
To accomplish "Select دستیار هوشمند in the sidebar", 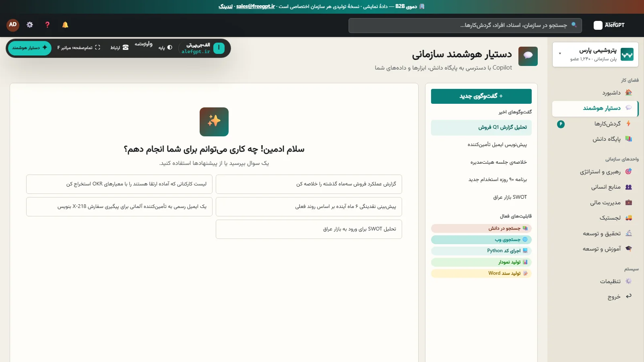I will point(595,108).
